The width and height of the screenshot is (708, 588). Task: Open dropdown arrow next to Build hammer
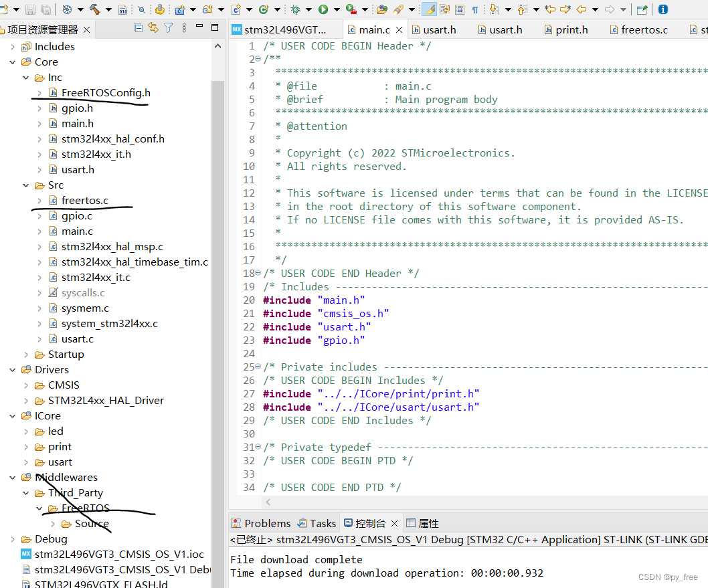[x=109, y=9]
